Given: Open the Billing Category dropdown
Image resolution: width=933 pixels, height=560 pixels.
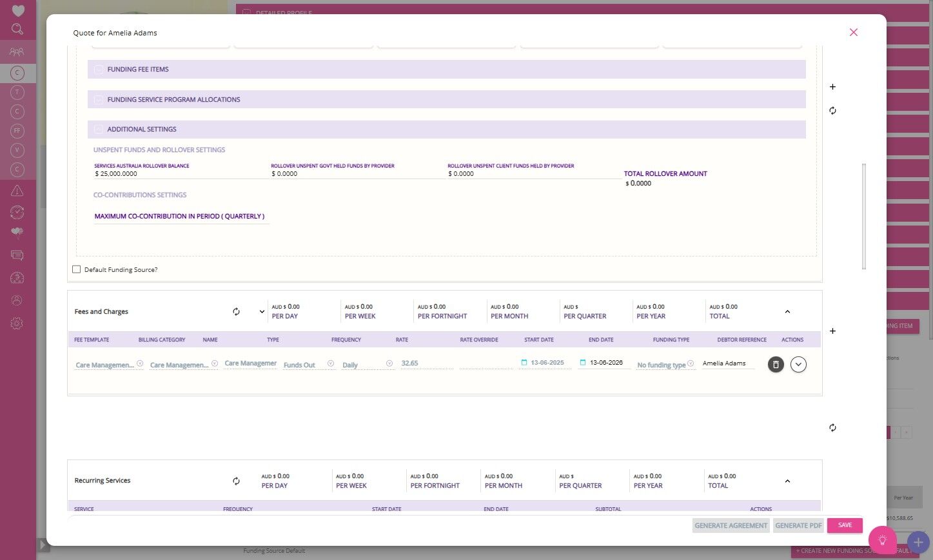Looking at the screenshot, I should (184, 365).
